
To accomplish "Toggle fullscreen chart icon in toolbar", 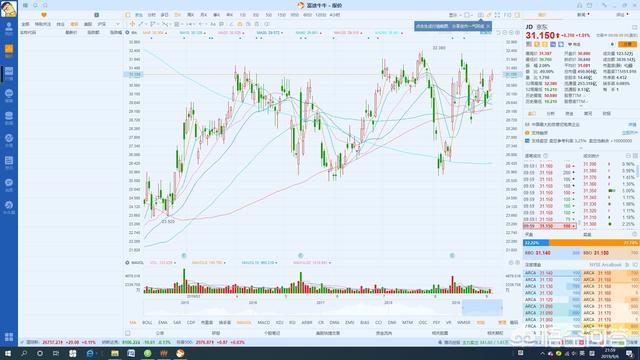I will pyautogui.click(x=497, y=15).
